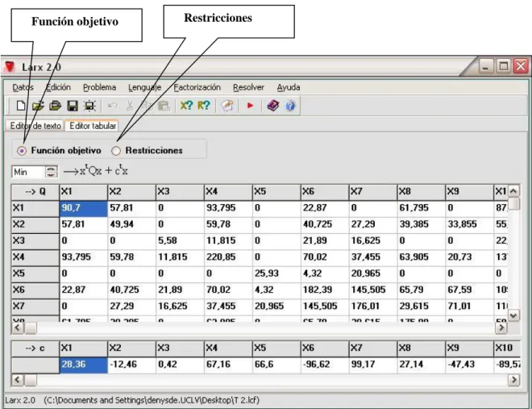Image resolution: width=532 pixels, height=409 pixels.
Task: Create a new file with blank page icon
Action: (x=21, y=106)
